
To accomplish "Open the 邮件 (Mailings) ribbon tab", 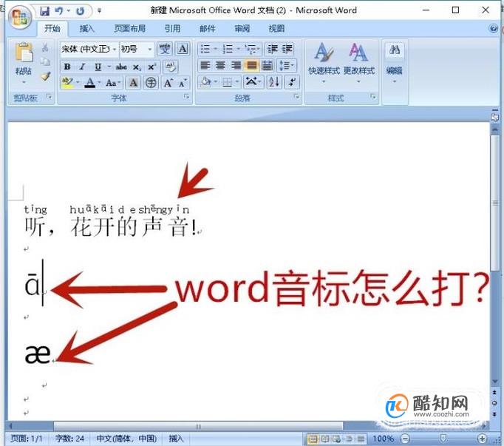I will point(208,29).
